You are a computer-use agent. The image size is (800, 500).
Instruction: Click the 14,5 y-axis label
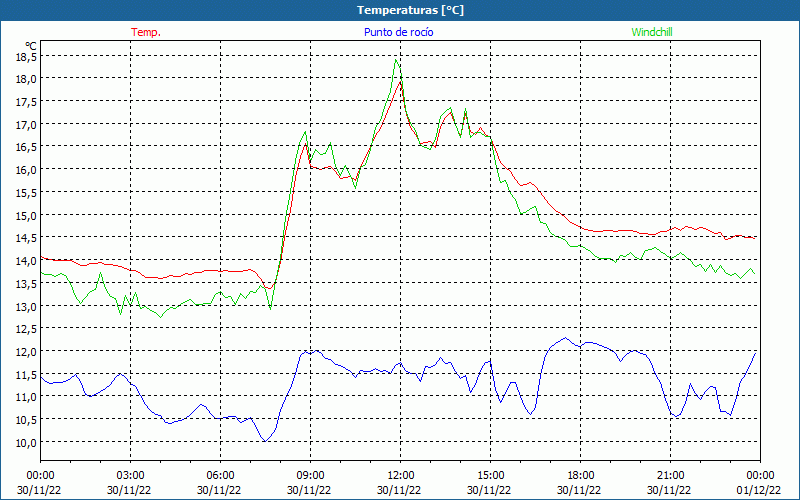pyautogui.click(x=26, y=238)
